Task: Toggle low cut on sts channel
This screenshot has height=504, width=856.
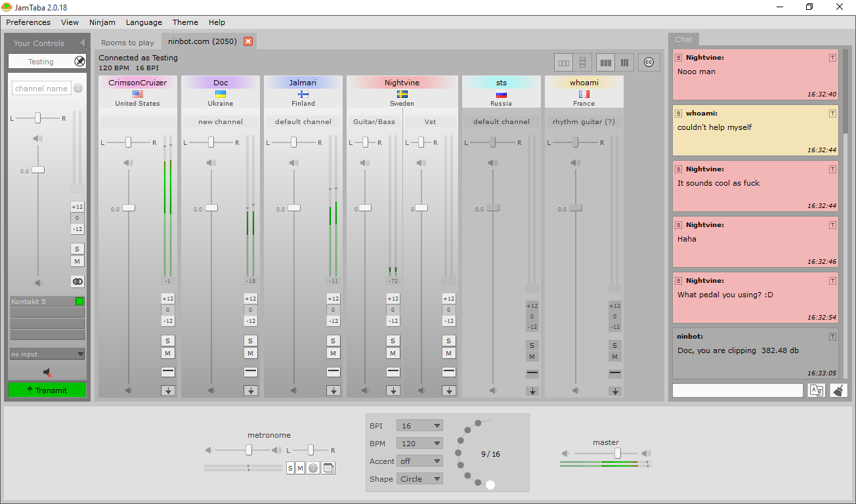Action: [x=532, y=374]
